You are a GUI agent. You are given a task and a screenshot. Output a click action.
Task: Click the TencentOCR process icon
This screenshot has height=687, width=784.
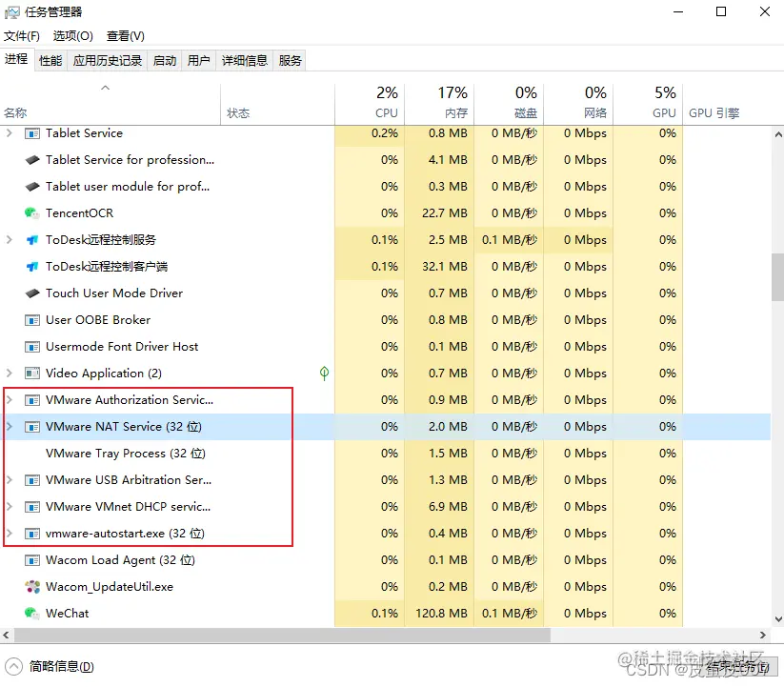(x=32, y=213)
